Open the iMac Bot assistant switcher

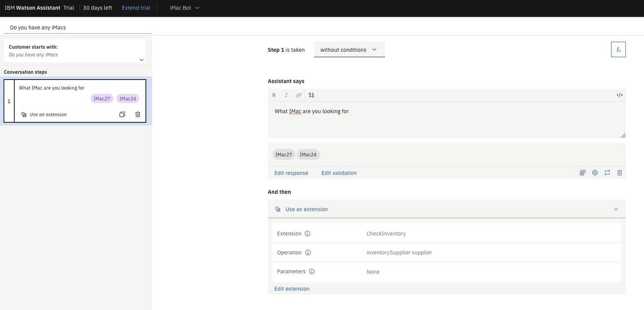click(x=184, y=8)
